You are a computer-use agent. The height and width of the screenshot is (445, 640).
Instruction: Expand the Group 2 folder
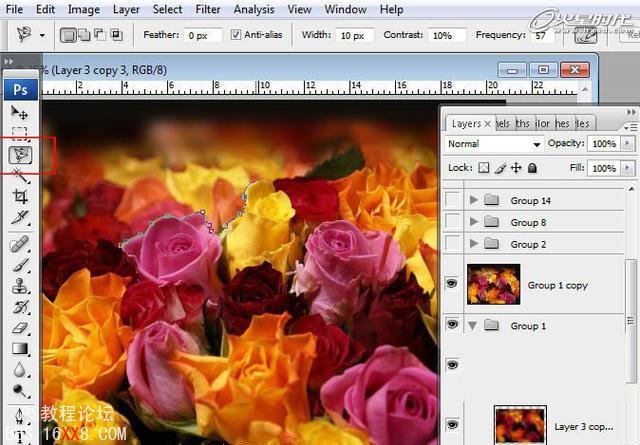[473, 244]
